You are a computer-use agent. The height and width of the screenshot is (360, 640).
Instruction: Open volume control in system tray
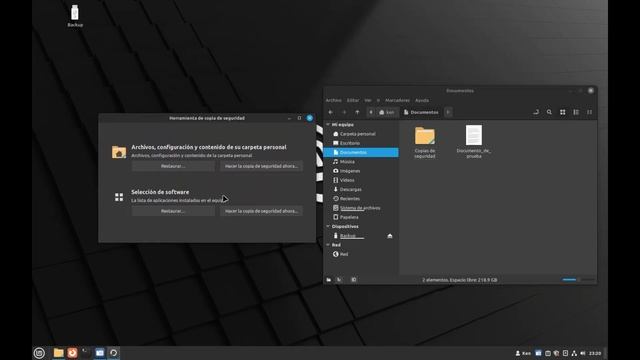pyautogui.click(x=583, y=353)
